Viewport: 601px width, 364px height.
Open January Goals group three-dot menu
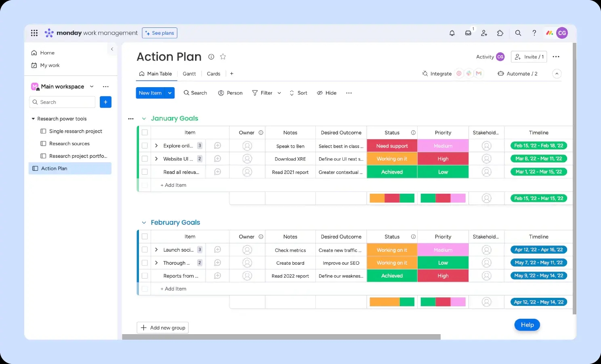[131, 119]
